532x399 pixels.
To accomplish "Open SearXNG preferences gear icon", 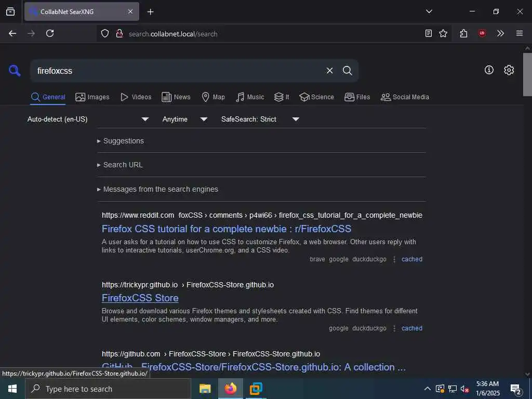I will pos(509,70).
